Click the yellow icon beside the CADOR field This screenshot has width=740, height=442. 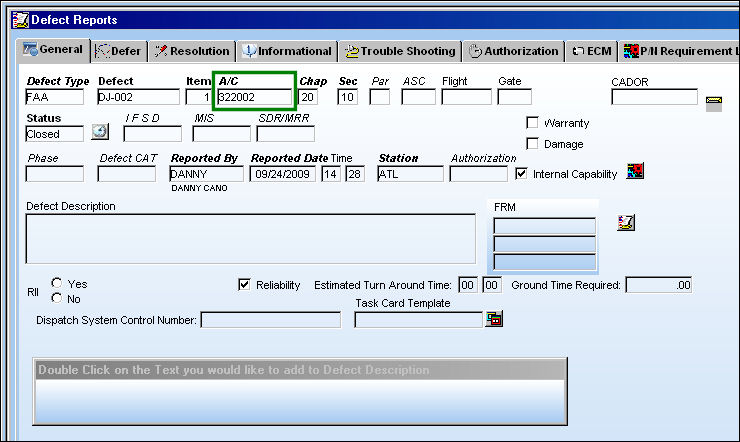pyautogui.click(x=714, y=103)
